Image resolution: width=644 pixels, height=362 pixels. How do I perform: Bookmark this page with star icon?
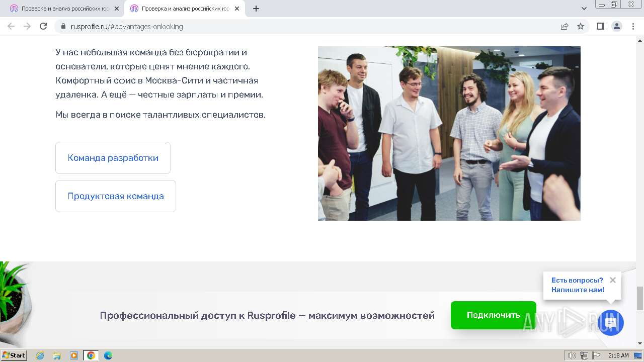[581, 27]
